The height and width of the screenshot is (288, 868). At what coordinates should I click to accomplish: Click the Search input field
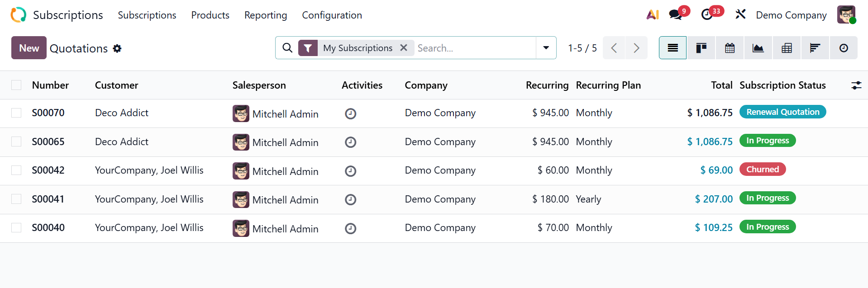tap(475, 48)
